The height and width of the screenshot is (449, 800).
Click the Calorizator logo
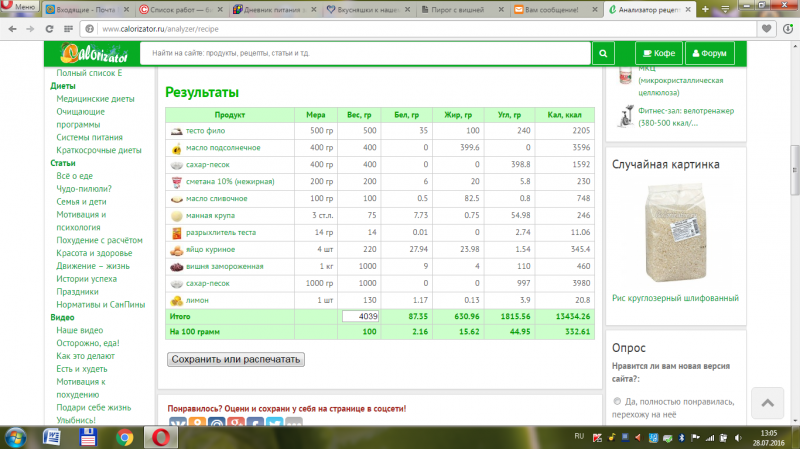[95, 54]
